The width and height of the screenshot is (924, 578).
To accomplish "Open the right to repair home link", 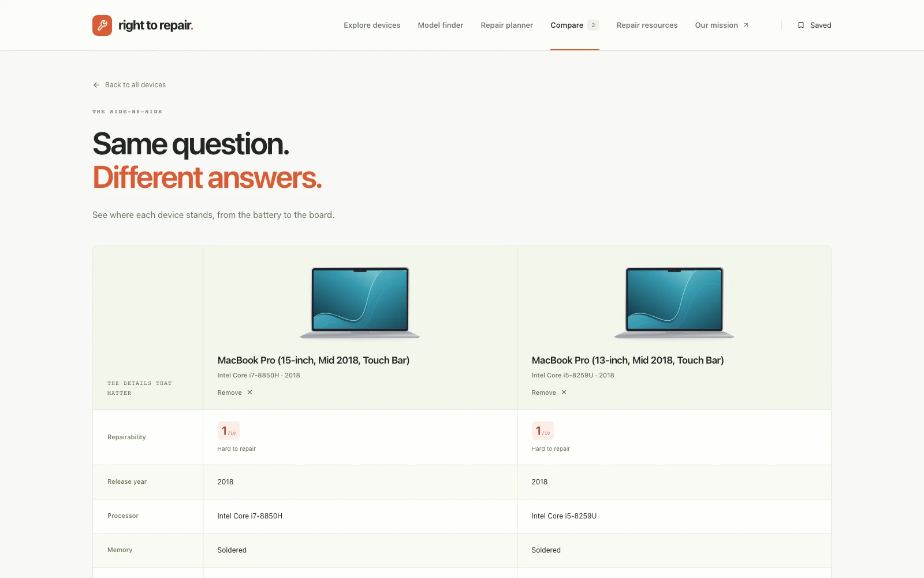I will point(143,25).
